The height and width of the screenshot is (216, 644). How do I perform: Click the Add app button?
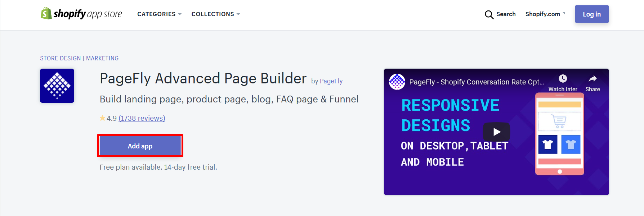pos(140,146)
